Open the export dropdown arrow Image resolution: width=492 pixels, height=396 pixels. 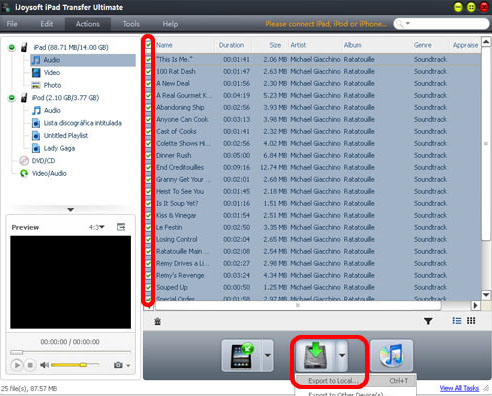tap(342, 356)
